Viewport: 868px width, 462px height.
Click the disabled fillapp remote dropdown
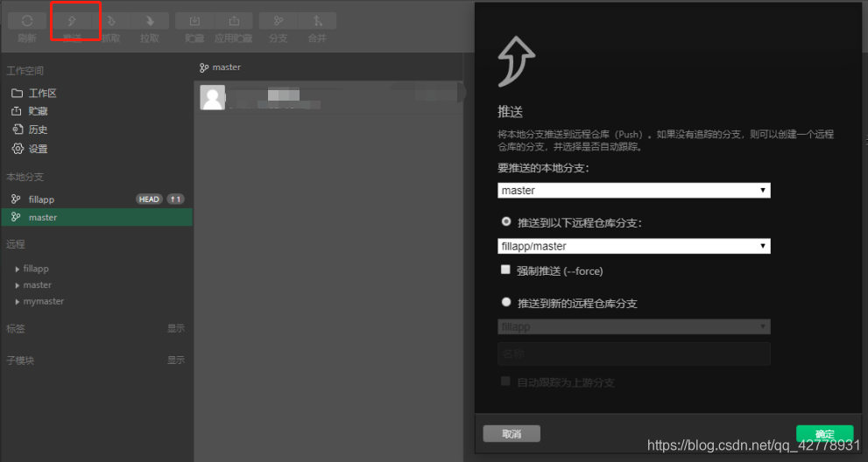tap(634, 326)
